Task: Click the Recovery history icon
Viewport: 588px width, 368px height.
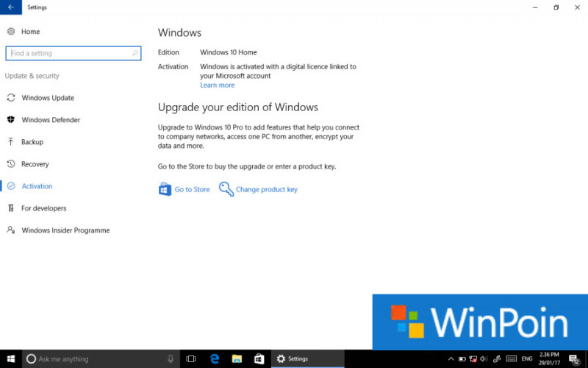Action: point(11,163)
